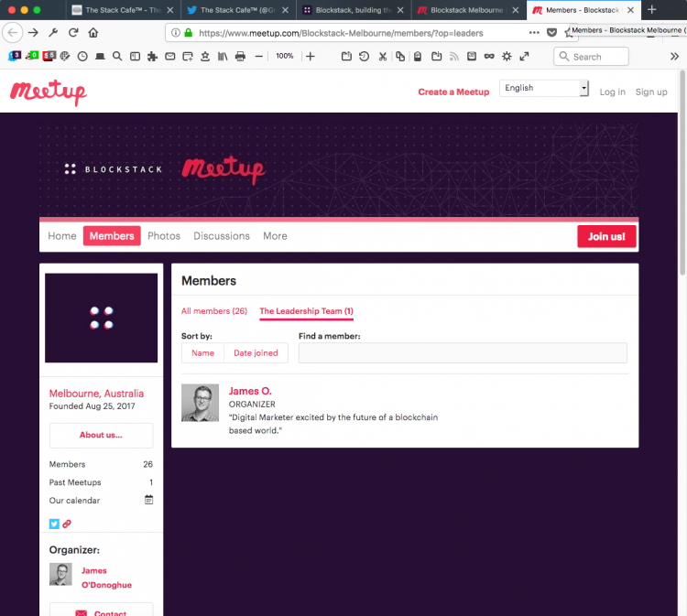Click the Meetup logo in header
This screenshot has height=616, width=687.
(49, 92)
